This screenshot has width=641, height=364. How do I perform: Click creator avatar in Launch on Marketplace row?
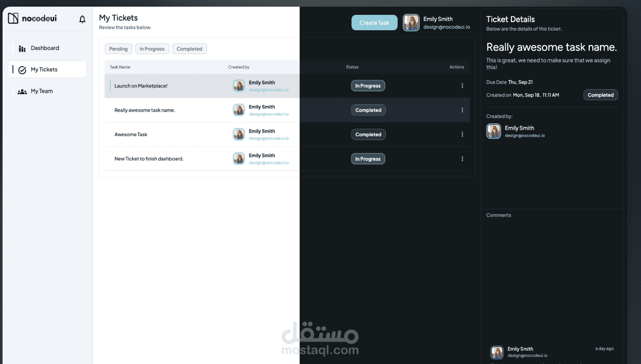click(239, 85)
